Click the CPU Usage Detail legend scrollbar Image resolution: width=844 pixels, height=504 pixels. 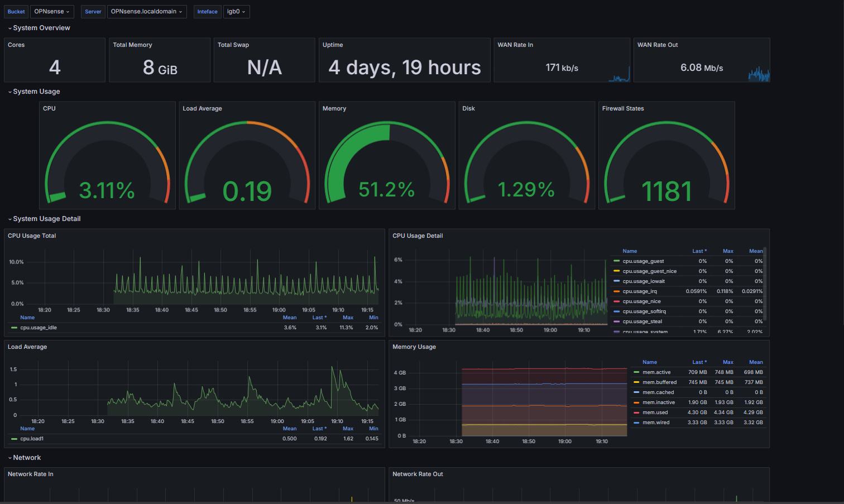click(x=765, y=284)
